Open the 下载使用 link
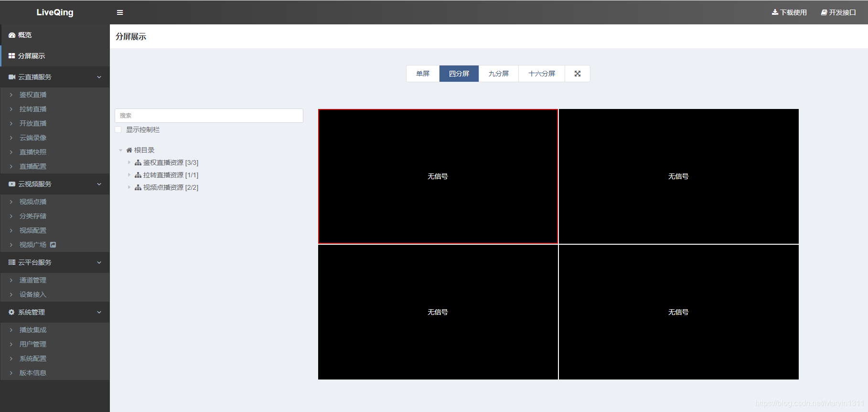Image resolution: width=868 pixels, height=412 pixels. click(x=789, y=12)
